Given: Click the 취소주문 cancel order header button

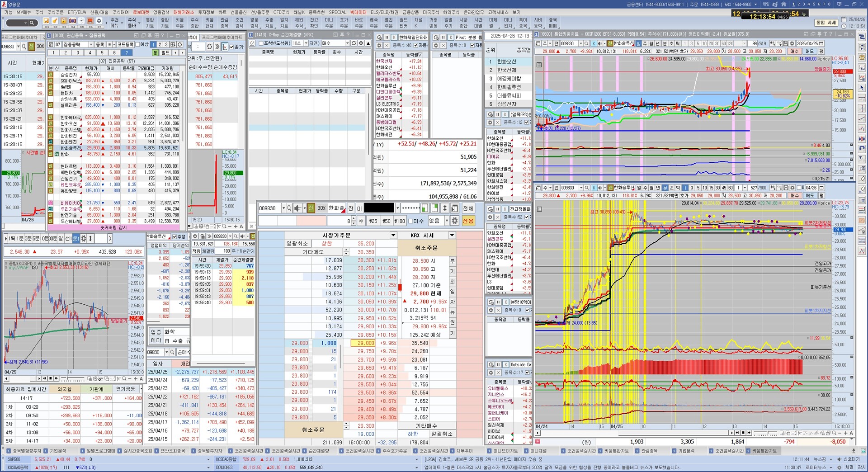Looking at the screenshot, I should click(426, 248).
